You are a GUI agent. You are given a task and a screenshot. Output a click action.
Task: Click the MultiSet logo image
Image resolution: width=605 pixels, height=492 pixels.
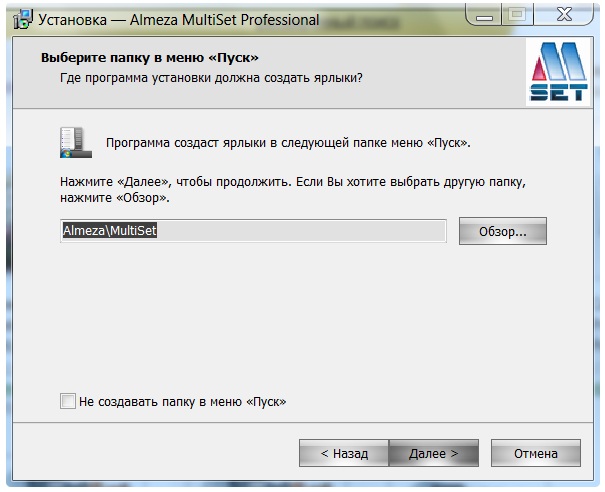pyautogui.click(x=559, y=72)
